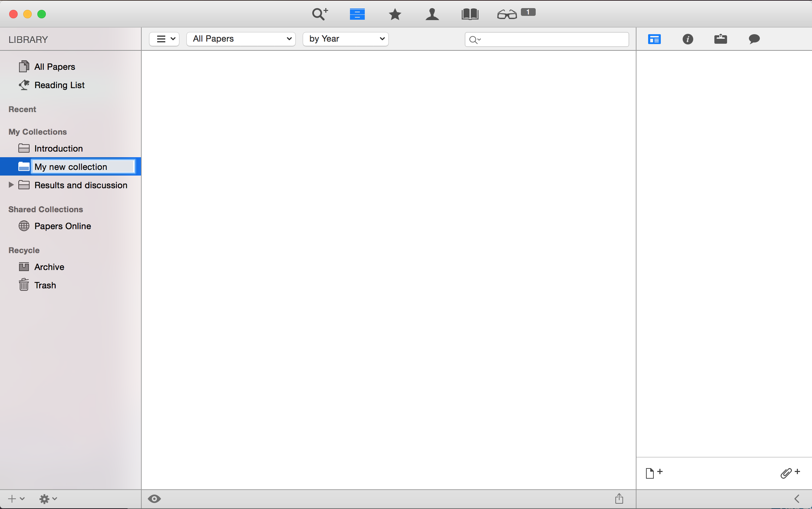Open the list view mode dropdown
Viewport: 812px width, 509px height.
(x=164, y=39)
